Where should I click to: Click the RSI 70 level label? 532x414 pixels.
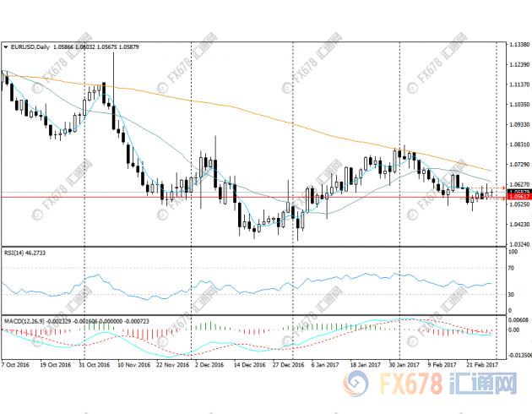511,270
